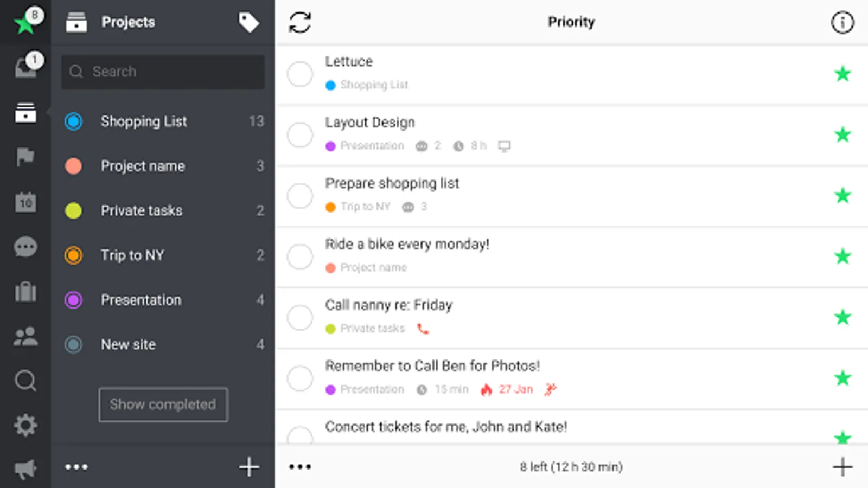Image resolution: width=868 pixels, height=488 pixels.
Task: Click the sync refresh icon
Action: tap(300, 23)
